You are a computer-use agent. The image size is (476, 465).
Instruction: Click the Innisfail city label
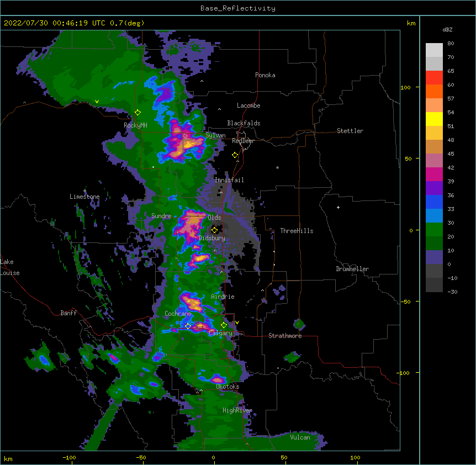[229, 180]
